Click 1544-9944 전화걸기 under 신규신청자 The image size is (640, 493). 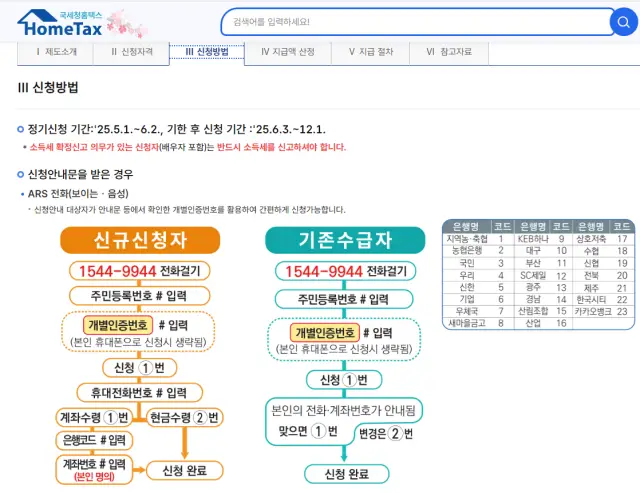[x=140, y=271]
